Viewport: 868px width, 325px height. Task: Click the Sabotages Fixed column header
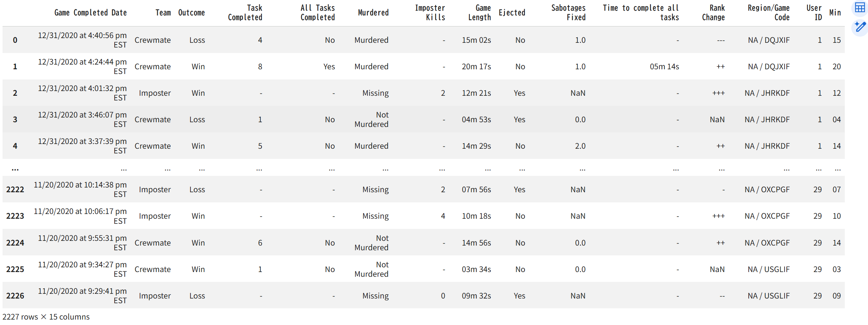(x=568, y=13)
